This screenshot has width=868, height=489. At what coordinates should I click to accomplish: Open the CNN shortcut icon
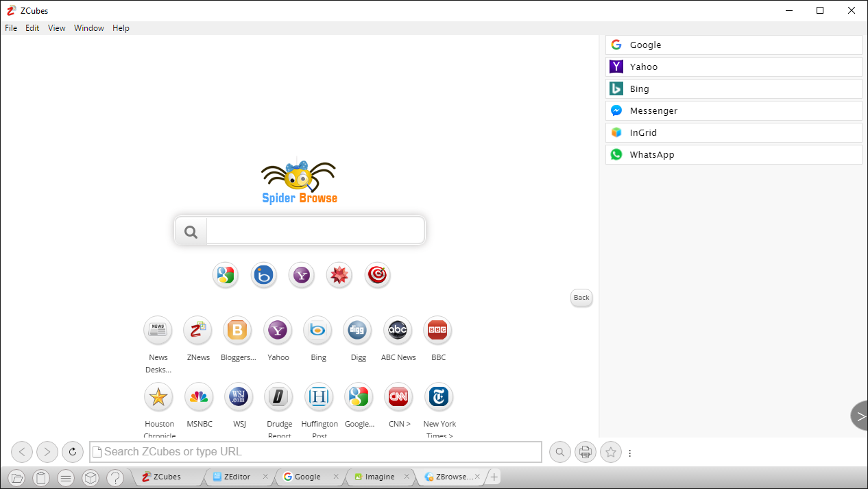(398, 397)
